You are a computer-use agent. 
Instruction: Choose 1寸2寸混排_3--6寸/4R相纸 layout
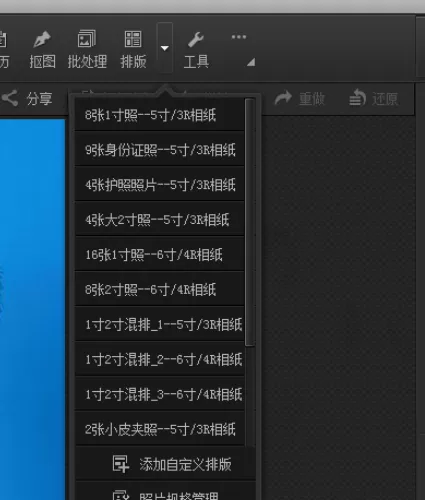coord(160,395)
